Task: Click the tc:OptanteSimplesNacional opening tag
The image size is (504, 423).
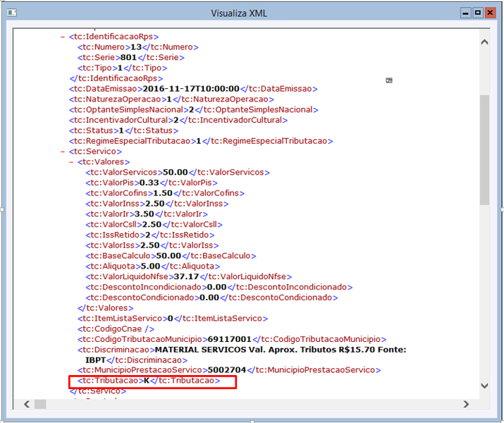Action: [x=129, y=109]
